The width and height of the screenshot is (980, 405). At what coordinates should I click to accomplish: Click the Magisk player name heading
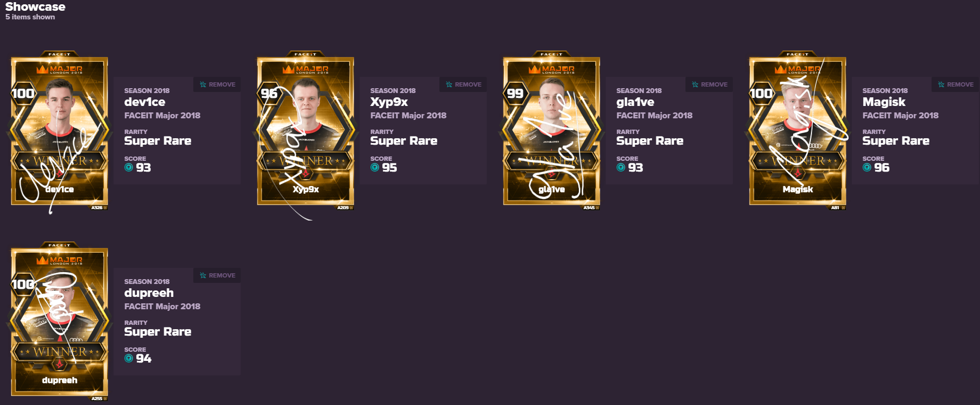(x=884, y=102)
